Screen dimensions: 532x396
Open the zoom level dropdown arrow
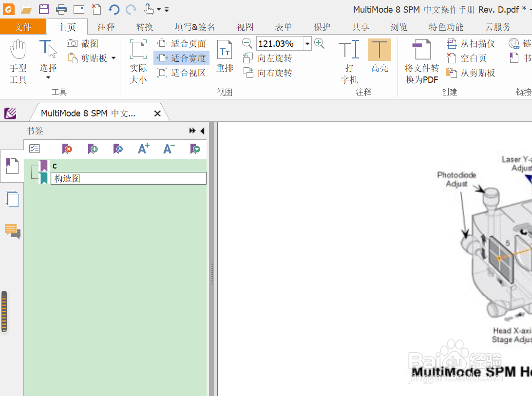(x=307, y=43)
